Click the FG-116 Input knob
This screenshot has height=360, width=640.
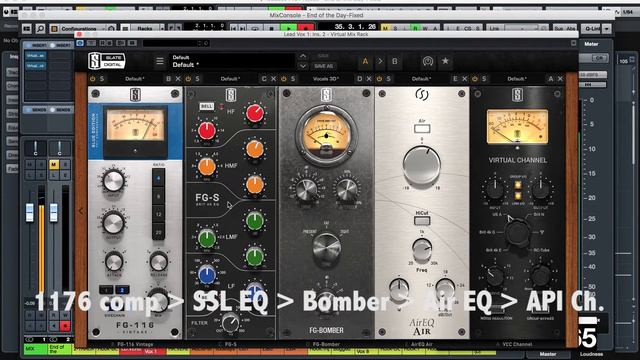pyautogui.click(x=113, y=181)
